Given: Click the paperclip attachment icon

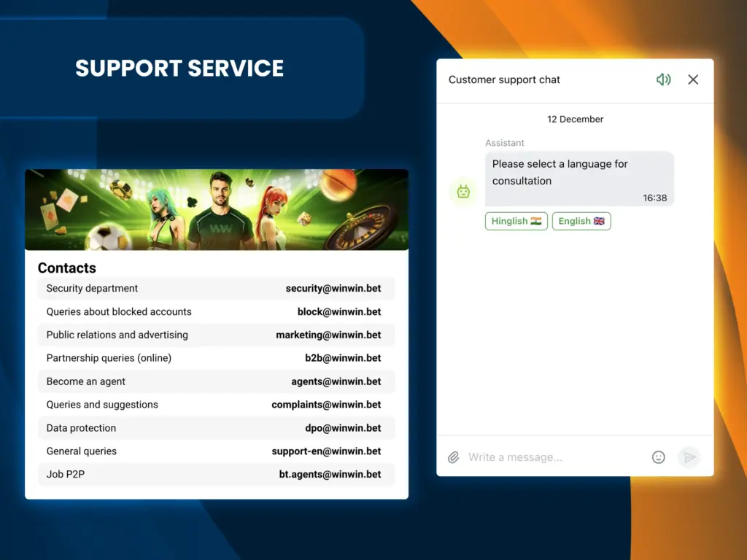Looking at the screenshot, I should [453, 457].
